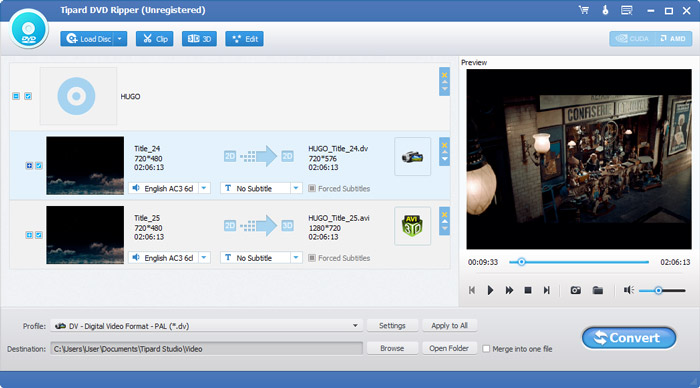Mute the preview volume

pyautogui.click(x=629, y=290)
